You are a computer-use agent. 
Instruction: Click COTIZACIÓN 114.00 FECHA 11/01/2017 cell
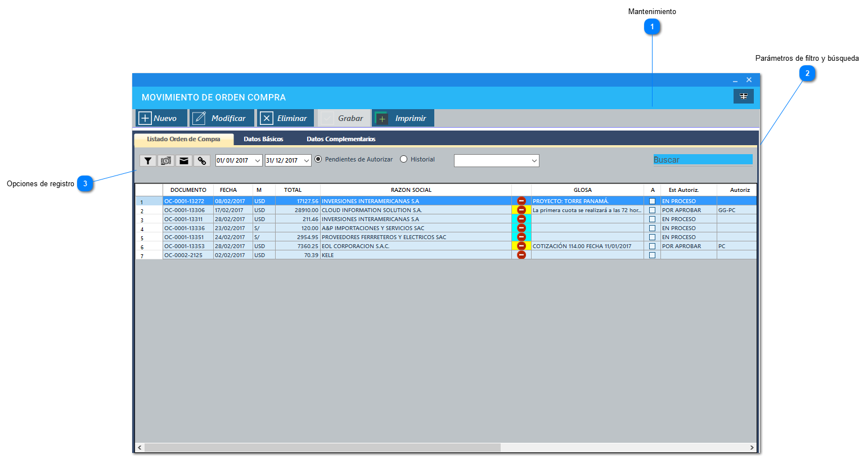tap(587, 246)
